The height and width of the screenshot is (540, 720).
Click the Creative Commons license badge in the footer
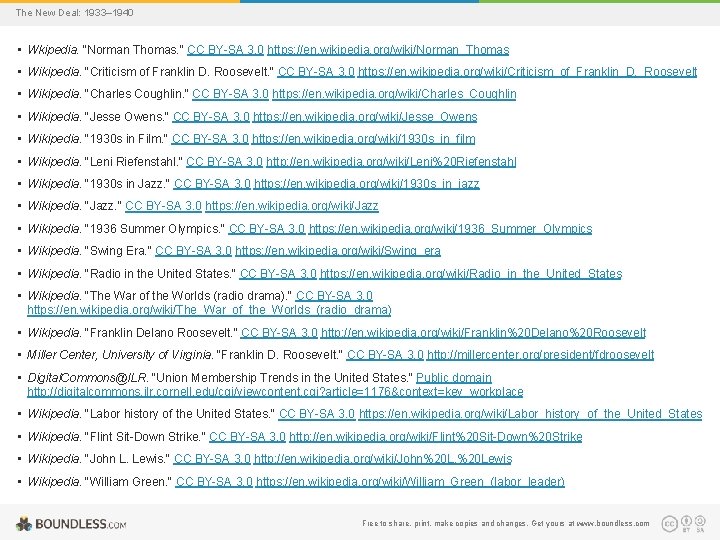click(x=684, y=523)
